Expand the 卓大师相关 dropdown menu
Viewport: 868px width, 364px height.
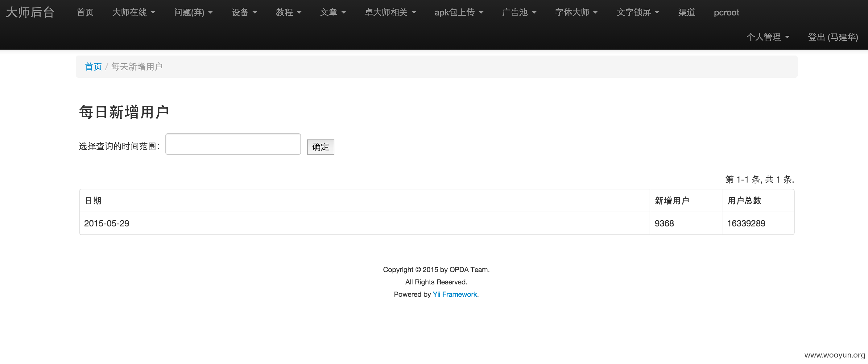[390, 12]
